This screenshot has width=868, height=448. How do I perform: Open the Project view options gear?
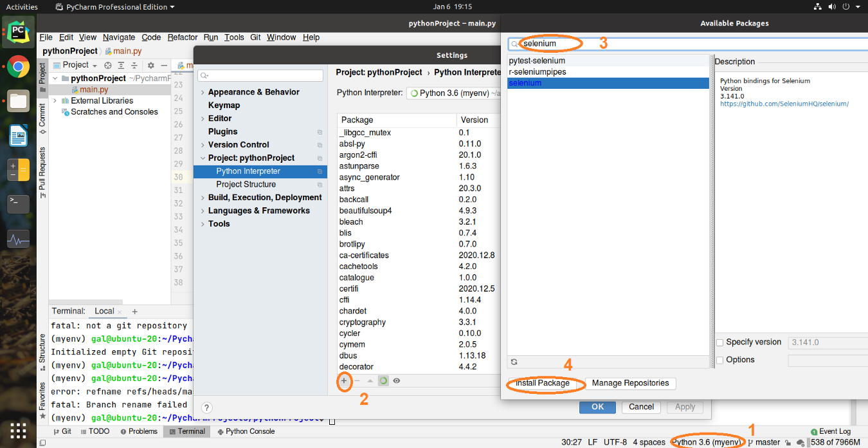tap(150, 65)
